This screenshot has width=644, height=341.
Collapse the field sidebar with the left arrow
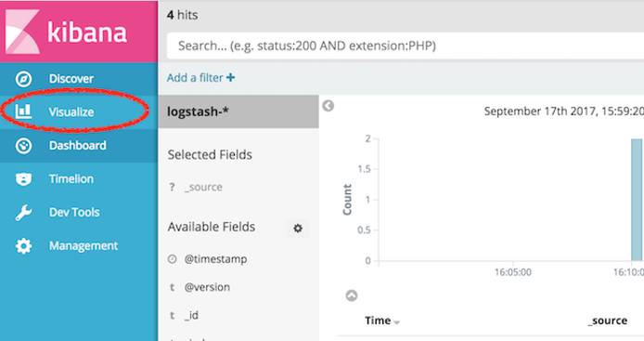(x=328, y=106)
